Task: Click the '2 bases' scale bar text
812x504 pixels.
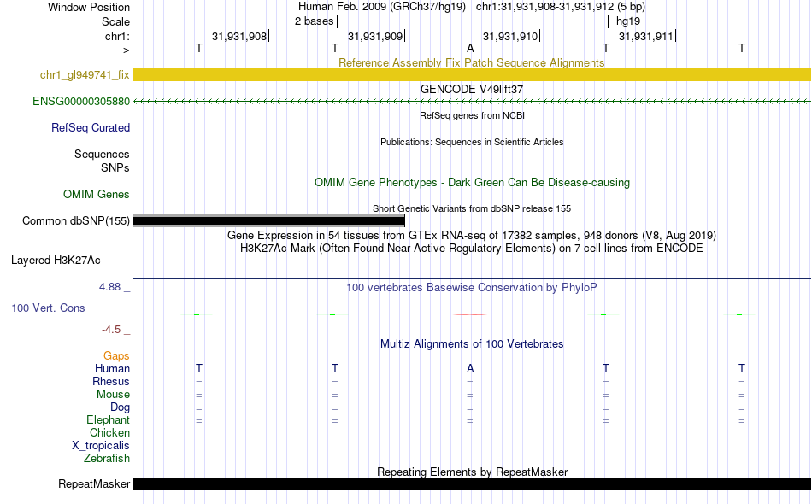Action: pos(314,21)
